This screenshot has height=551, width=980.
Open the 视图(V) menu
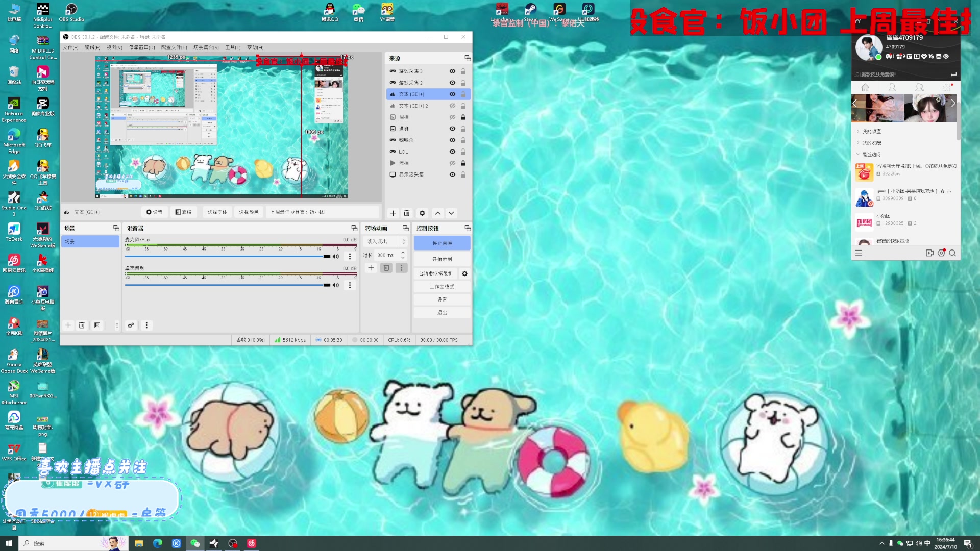(x=114, y=47)
